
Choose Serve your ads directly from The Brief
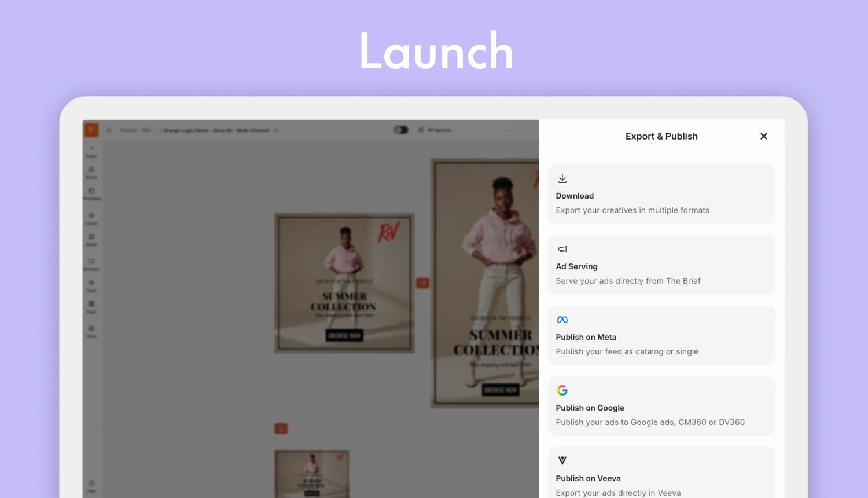pos(628,281)
